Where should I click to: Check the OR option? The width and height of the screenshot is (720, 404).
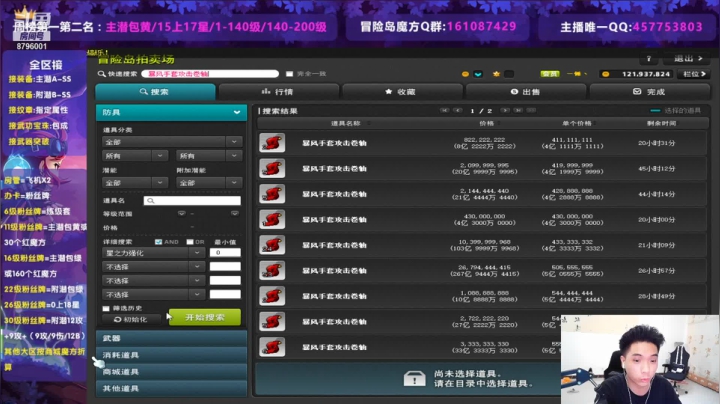190,241
